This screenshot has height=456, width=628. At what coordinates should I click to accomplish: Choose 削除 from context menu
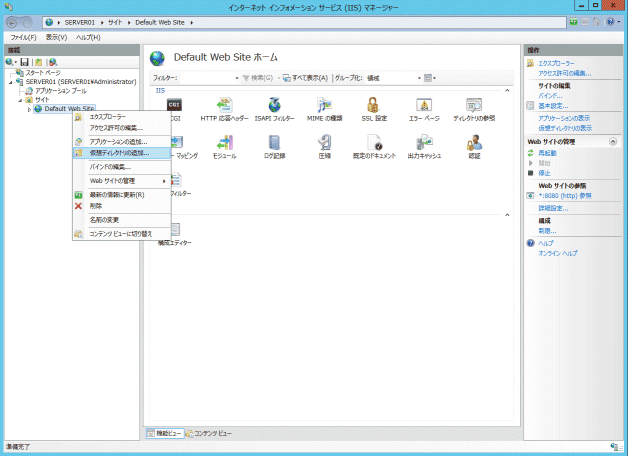pyautogui.click(x=122, y=206)
